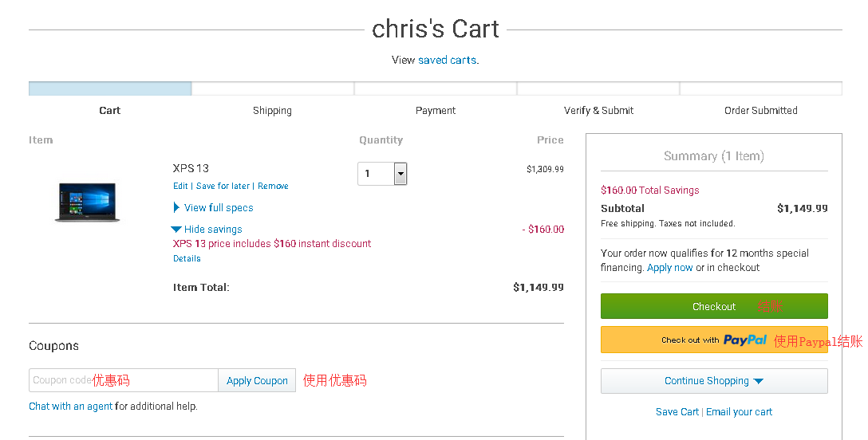Remove XPS 13 from cart
This screenshot has width=868, height=440.
tap(273, 186)
